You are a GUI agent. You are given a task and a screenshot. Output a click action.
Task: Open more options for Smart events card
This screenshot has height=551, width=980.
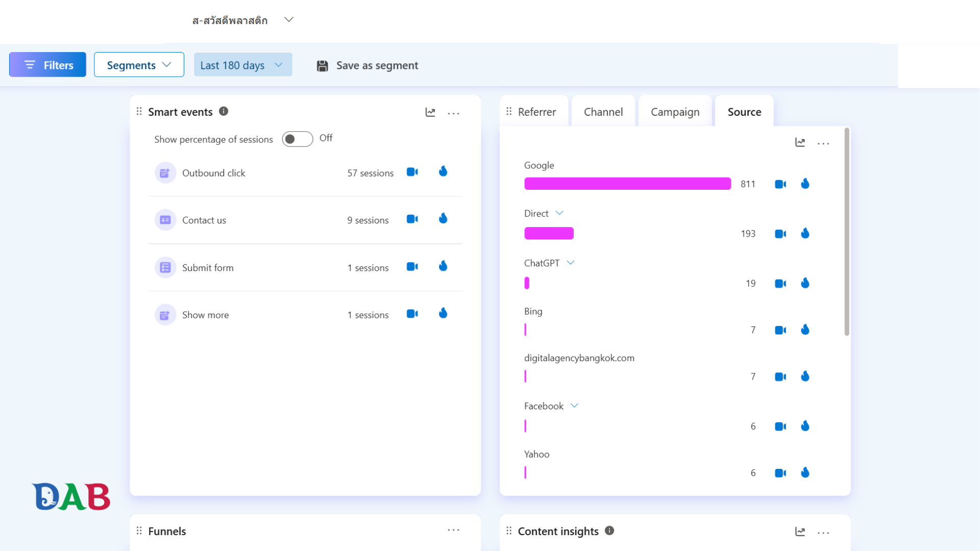pos(454,113)
